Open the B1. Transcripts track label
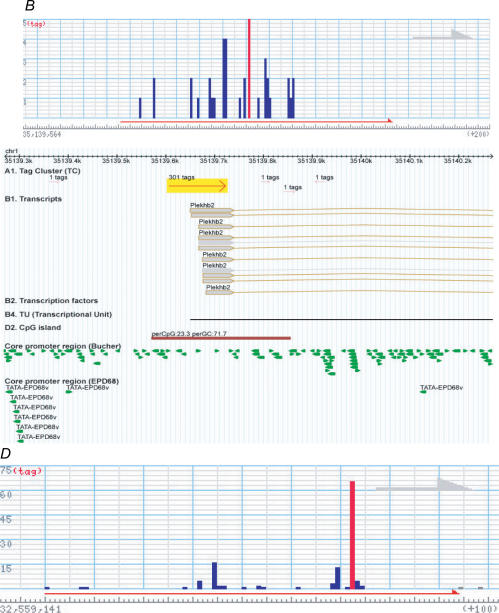Screen dimensions: 499x613 33,199
